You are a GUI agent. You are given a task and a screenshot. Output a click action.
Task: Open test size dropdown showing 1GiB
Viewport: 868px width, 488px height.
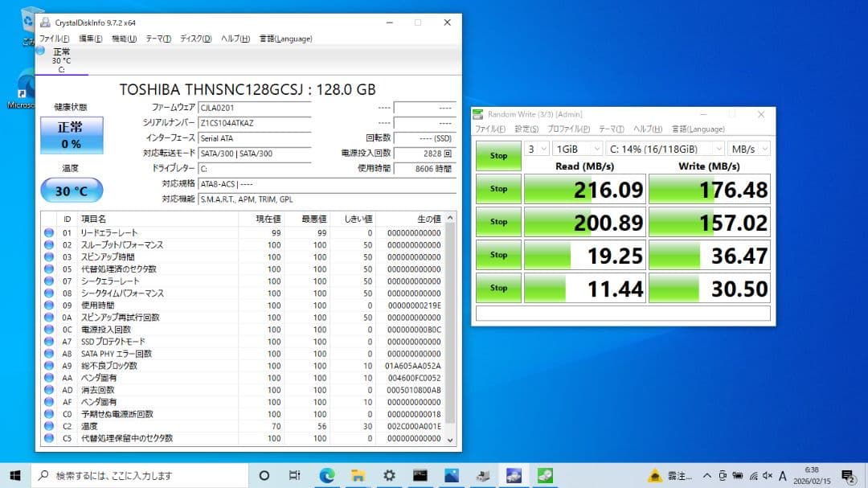[577, 149]
